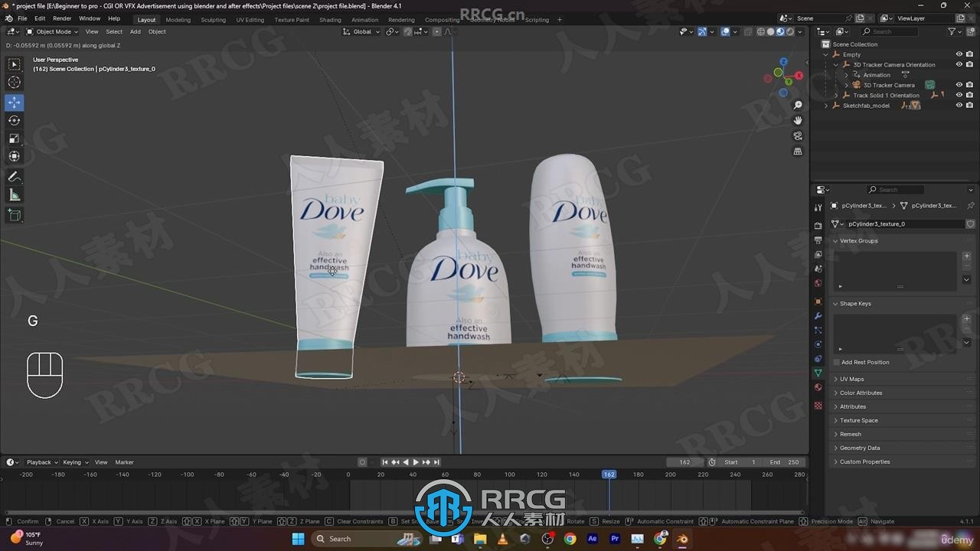Click the Z axis on navigation gizmo
Viewport: 980px width, 551px height.
[x=783, y=61]
